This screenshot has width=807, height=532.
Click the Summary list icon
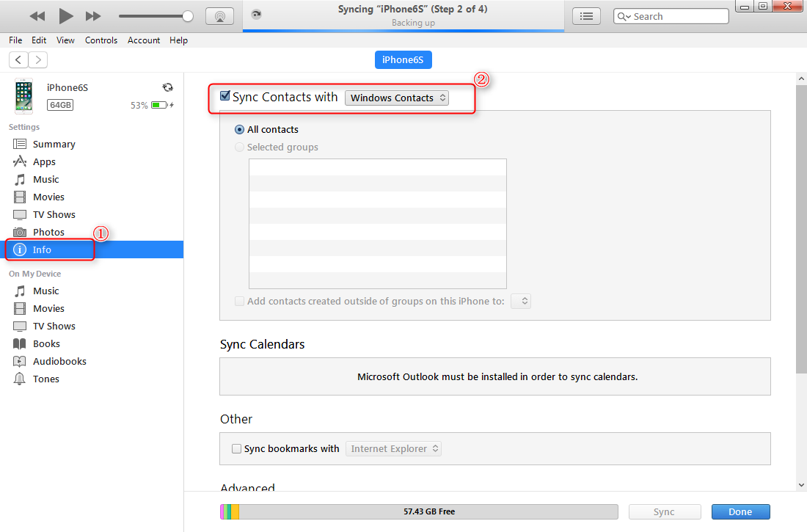click(x=20, y=145)
